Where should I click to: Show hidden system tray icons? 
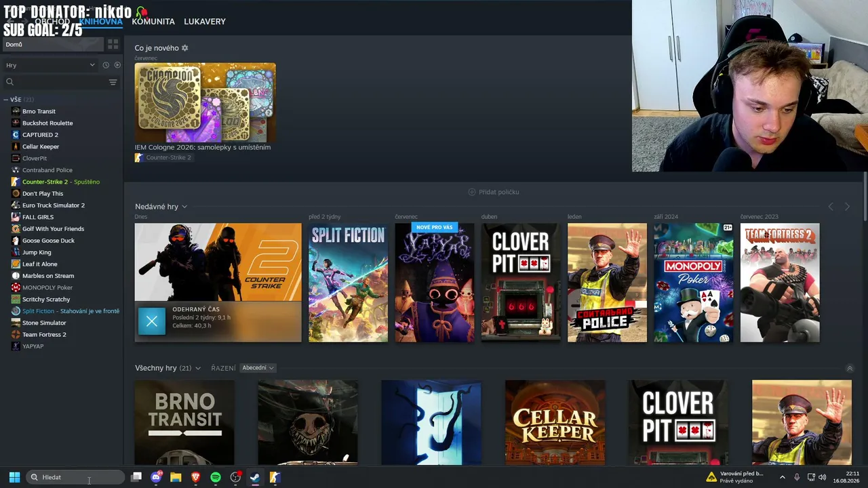tap(782, 477)
